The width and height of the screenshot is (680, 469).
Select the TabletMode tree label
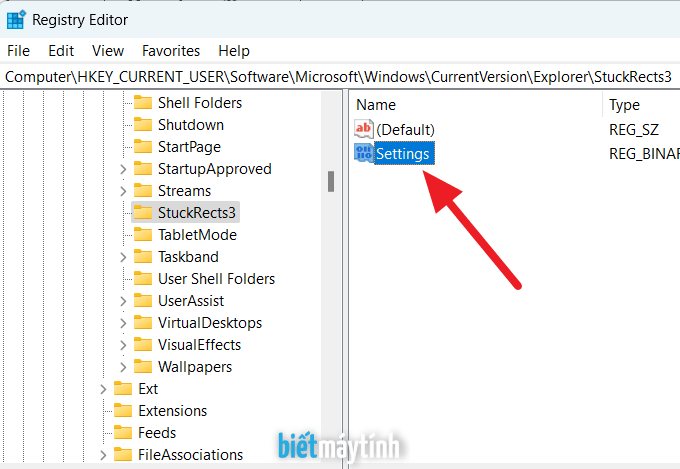point(197,235)
